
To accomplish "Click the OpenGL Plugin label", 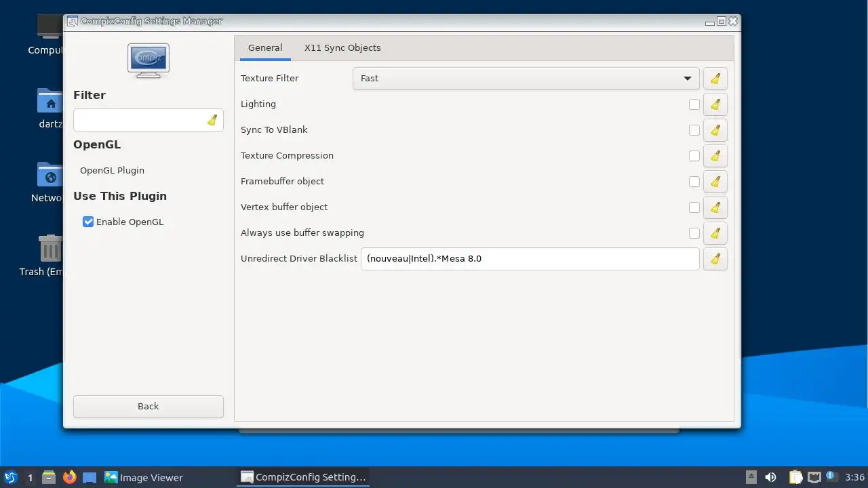I will pyautogui.click(x=112, y=170).
